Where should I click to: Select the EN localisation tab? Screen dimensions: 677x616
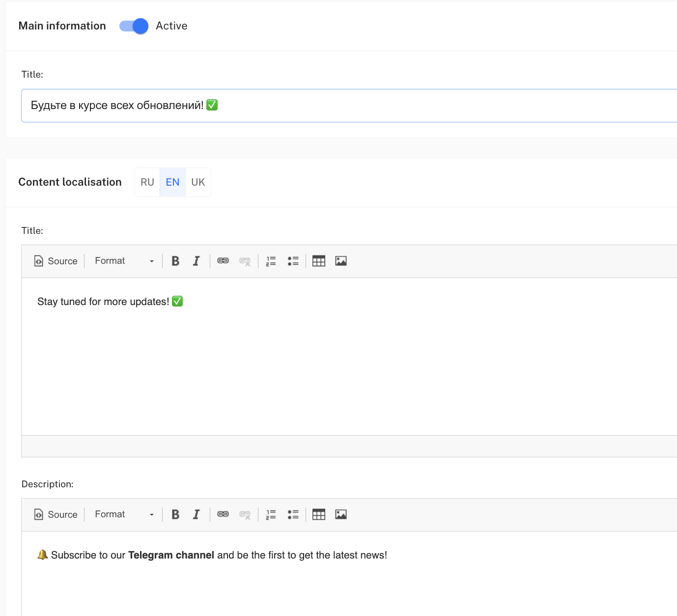coord(172,182)
